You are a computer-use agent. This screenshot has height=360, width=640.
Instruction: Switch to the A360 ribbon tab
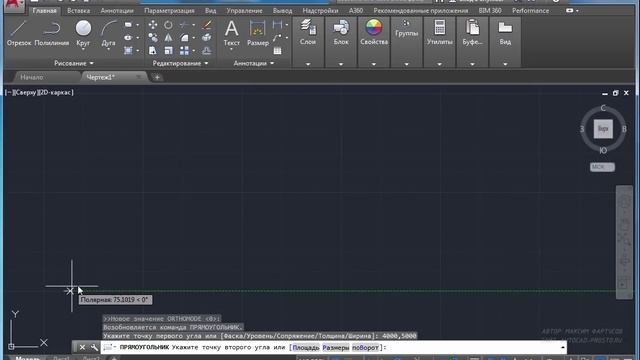pyautogui.click(x=356, y=11)
